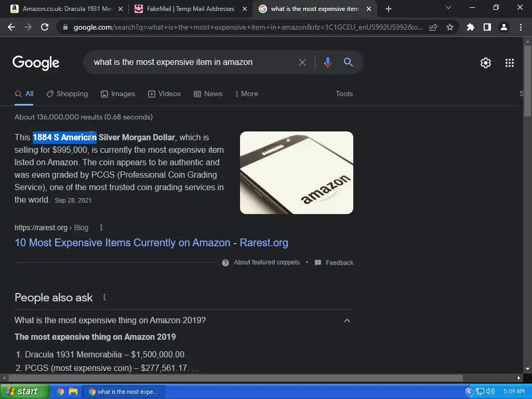Switch to Videos results
This screenshot has width=532, height=399.
[x=164, y=94]
